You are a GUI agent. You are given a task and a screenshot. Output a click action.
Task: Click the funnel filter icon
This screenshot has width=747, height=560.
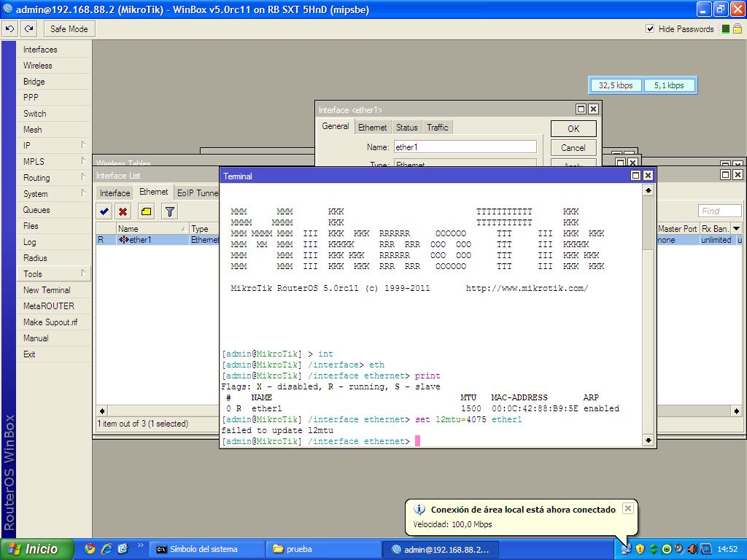169,211
